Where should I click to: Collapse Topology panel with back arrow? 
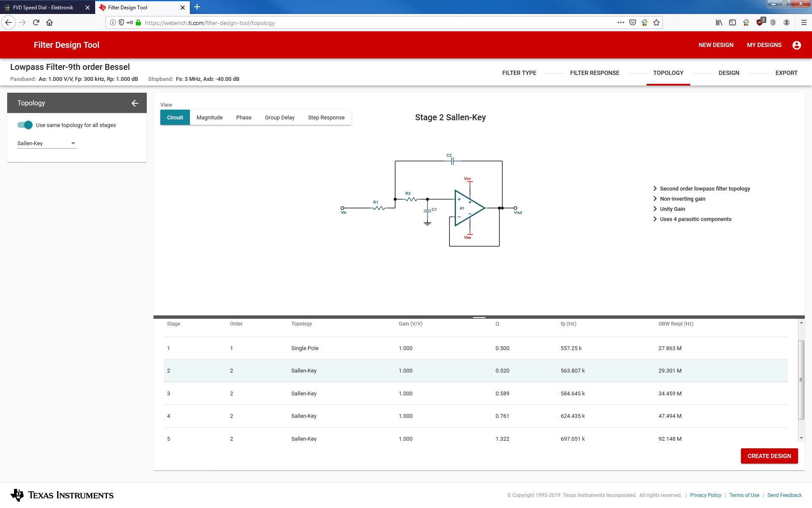point(134,103)
